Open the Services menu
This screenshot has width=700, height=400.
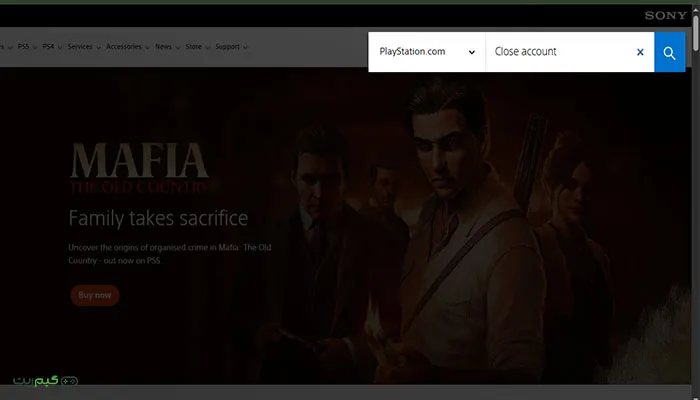[83, 47]
